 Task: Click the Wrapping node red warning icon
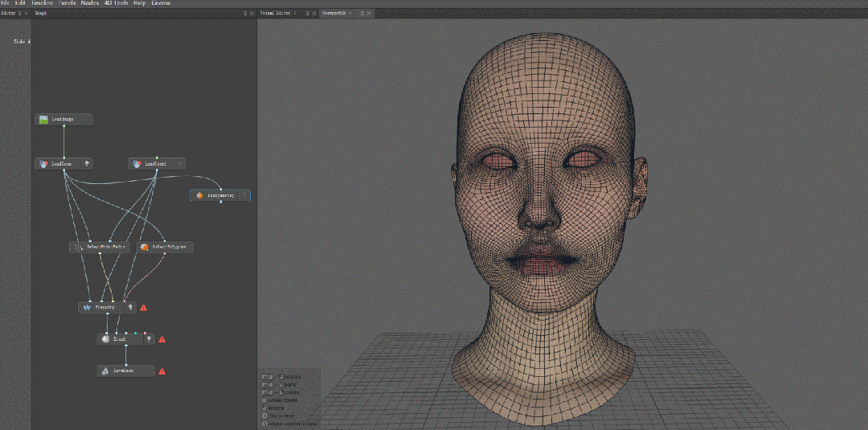point(143,307)
